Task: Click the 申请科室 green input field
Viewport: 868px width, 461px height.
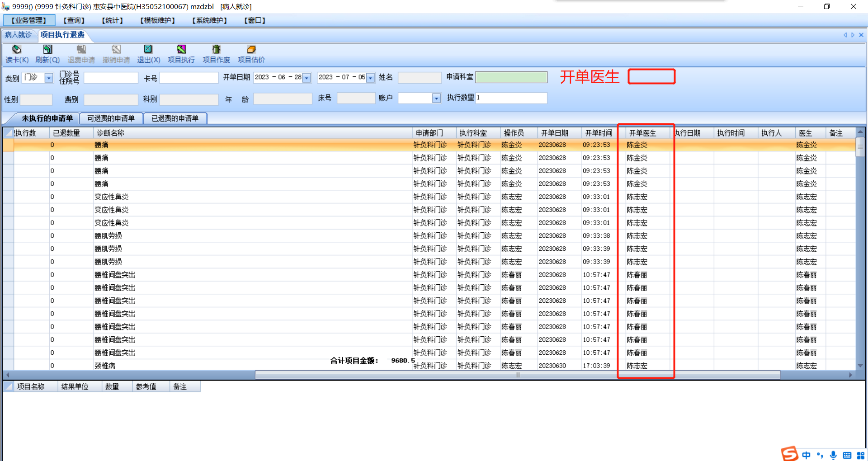Action: tap(511, 77)
